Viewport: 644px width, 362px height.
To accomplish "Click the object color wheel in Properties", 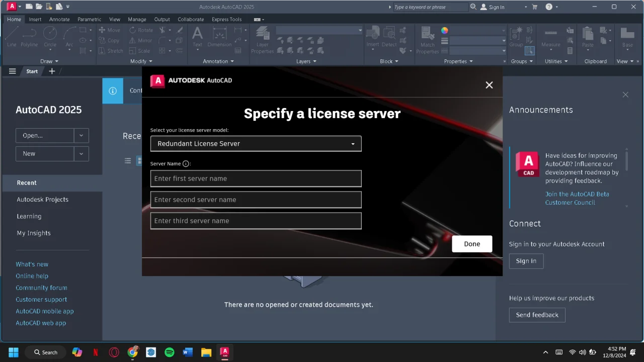I will 445,30.
